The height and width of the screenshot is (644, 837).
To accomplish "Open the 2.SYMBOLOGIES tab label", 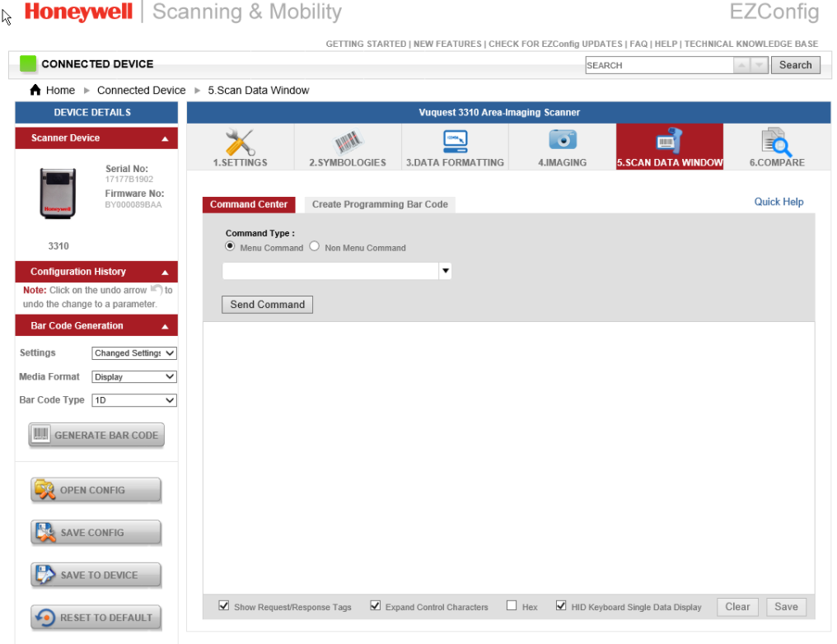I will point(348,162).
